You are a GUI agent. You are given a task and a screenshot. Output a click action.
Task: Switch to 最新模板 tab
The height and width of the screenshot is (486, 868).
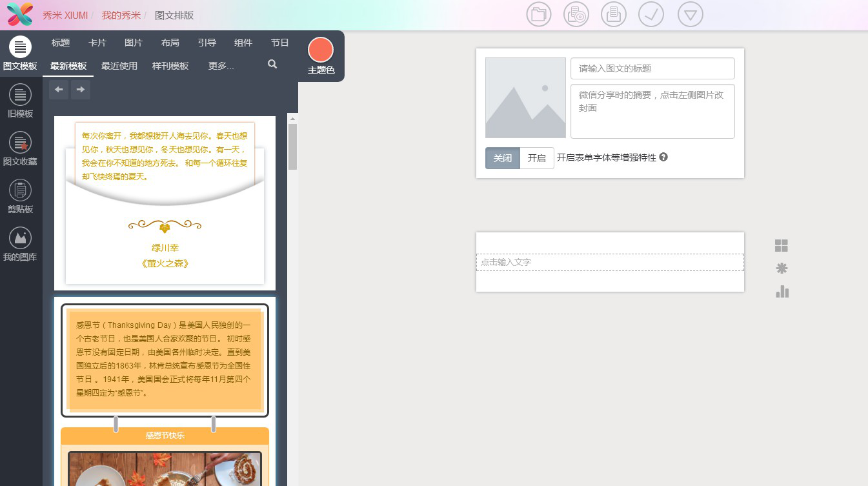(x=68, y=66)
